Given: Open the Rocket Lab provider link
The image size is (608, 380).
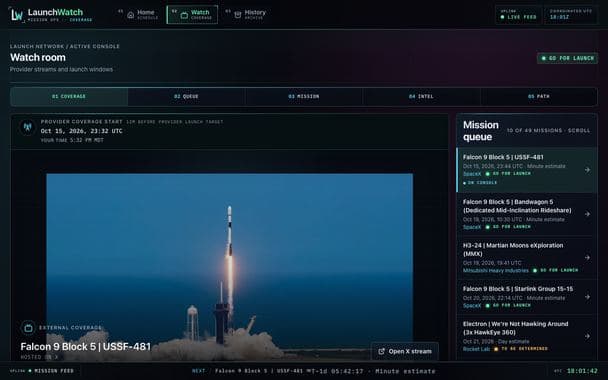Looking at the screenshot, I should click(476, 349).
